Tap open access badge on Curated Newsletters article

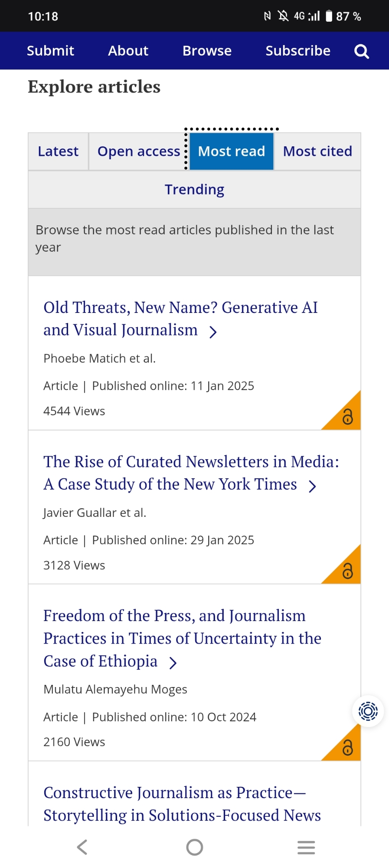pyautogui.click(x=347, y=570)
